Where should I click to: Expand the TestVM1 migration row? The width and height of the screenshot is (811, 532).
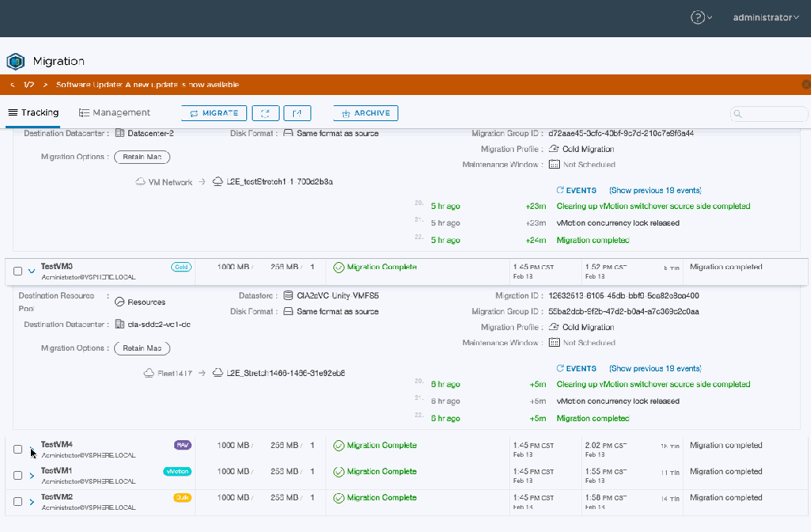click(32, 476)
